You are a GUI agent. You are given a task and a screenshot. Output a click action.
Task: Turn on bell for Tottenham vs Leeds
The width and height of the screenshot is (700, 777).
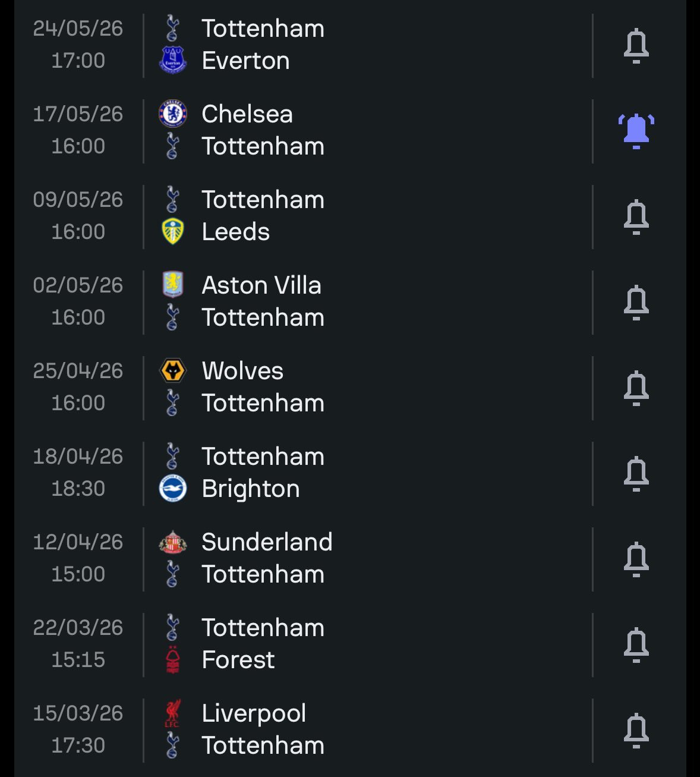[636, 216]
